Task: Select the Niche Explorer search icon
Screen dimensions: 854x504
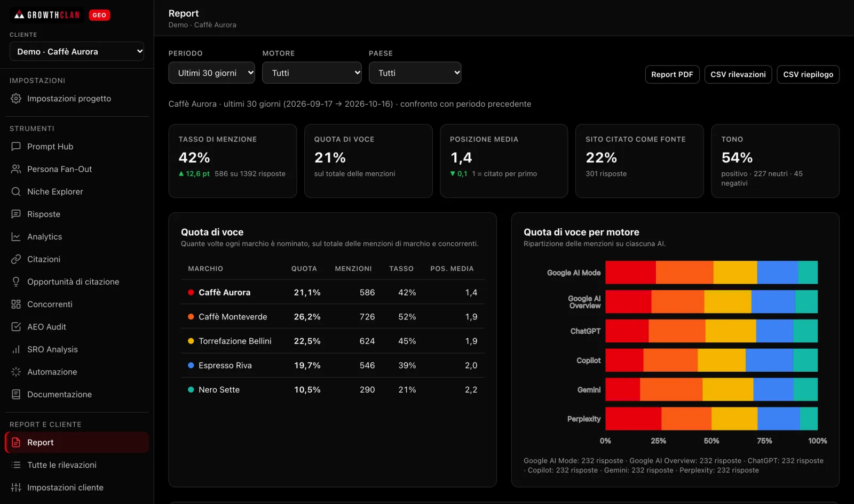Action: pos(16,191)
